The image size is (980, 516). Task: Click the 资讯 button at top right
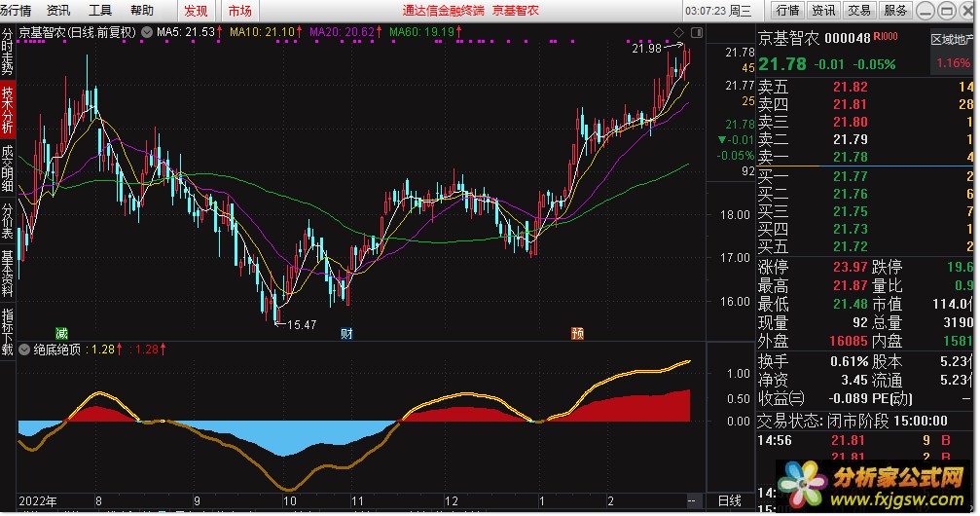coord(823,11)
